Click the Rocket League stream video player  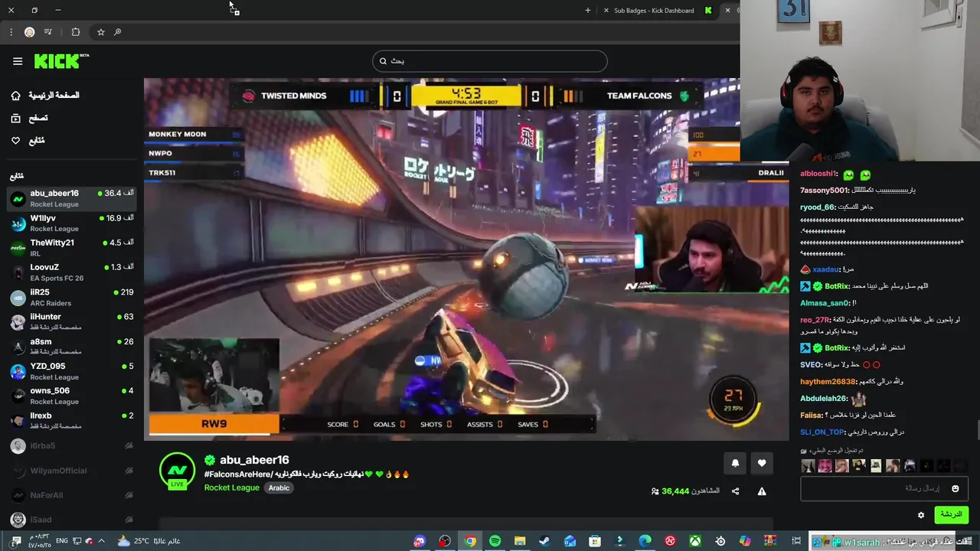[x=465, y=259]
